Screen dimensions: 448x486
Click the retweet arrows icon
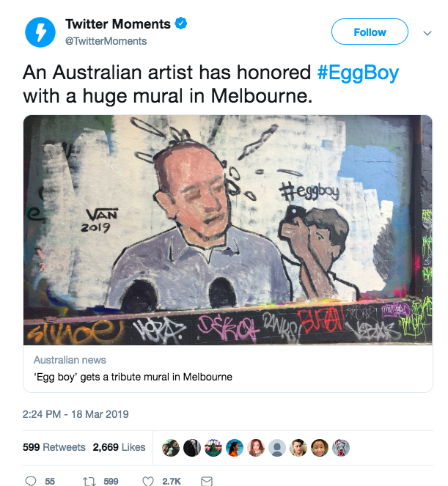tap(89, 481)
